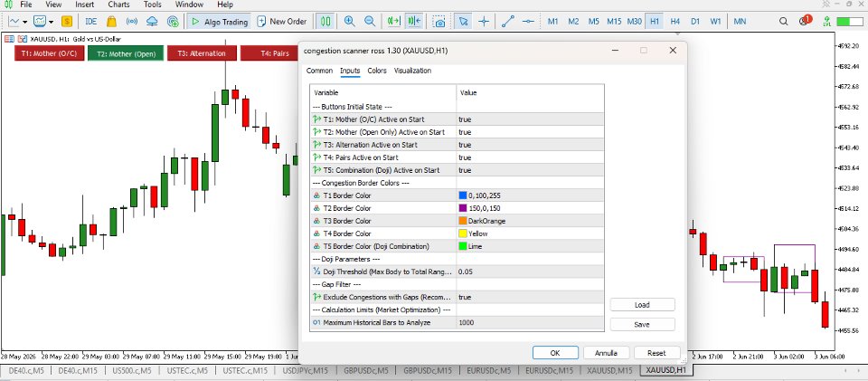Select the candlestick chart icon
868x381 pixels.
325,22
